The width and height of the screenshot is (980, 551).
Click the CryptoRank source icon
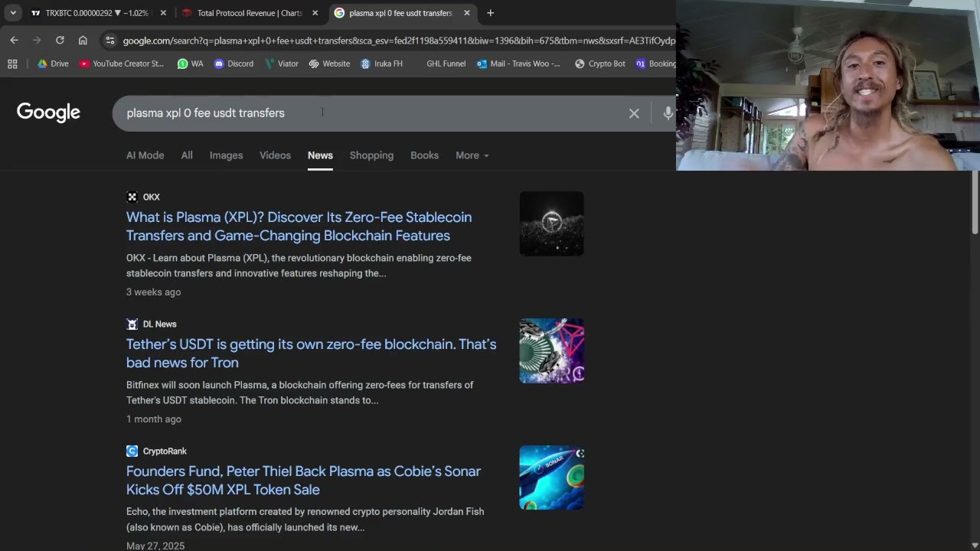[x=132, y=451]
